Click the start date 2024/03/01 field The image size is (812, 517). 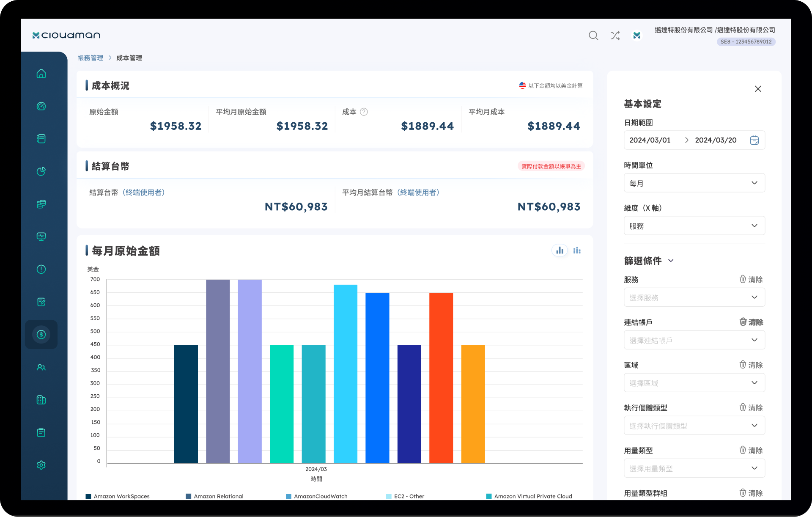click(x=650, y=140)
